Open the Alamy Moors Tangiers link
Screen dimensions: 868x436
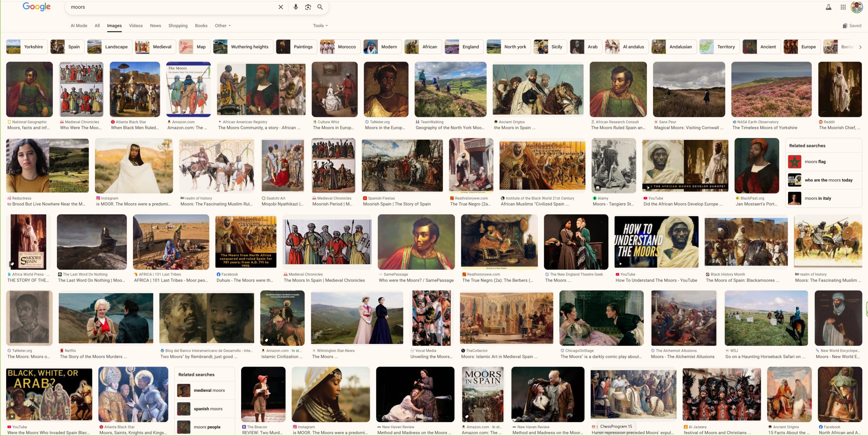pos(613,204)
